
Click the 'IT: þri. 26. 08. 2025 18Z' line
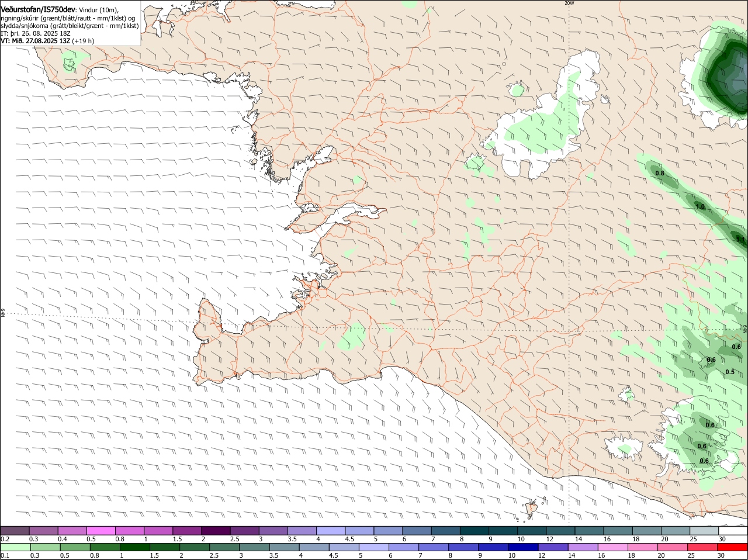pos(36,33)
